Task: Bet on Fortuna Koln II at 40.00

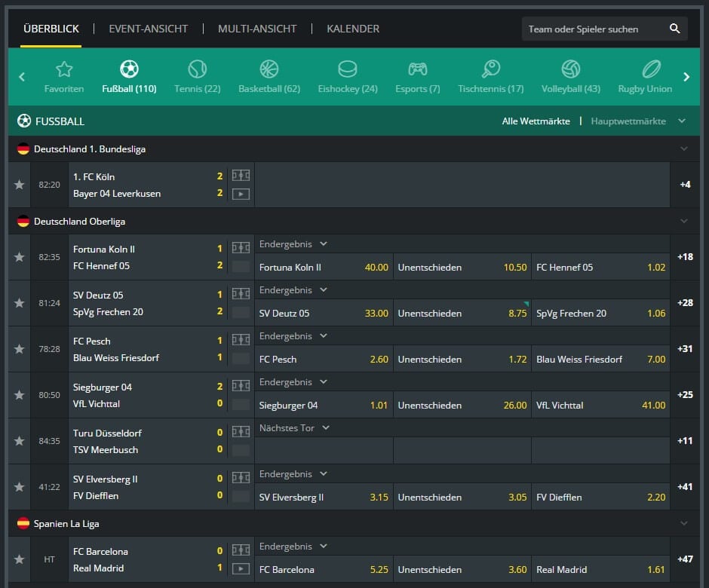Action: (324, 267)
